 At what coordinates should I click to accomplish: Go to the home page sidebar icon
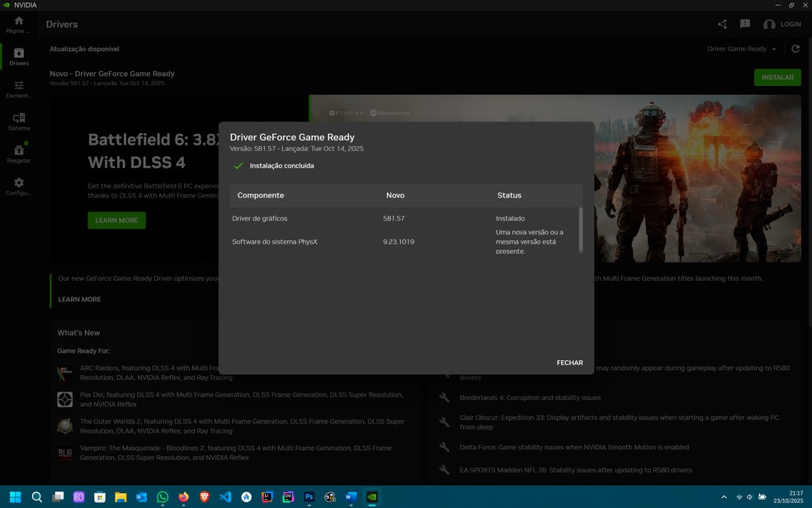pos(18,24)
